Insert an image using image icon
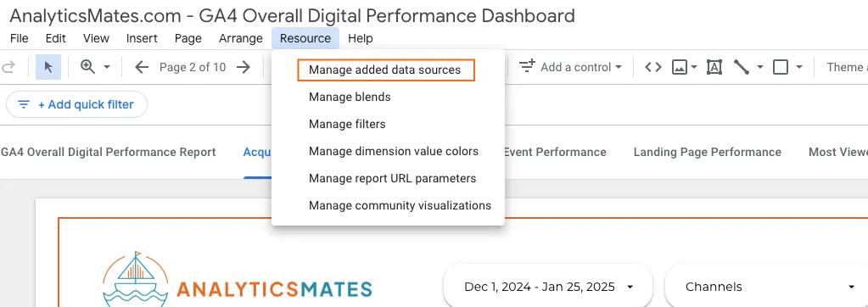 pos(680,68)
